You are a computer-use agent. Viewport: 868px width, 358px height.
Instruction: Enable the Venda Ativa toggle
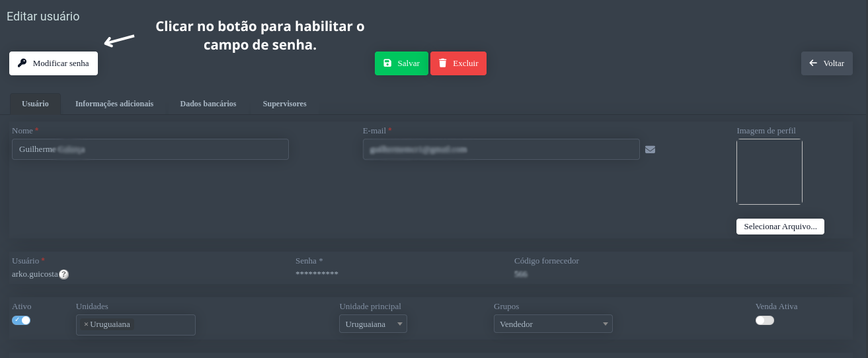764,320
